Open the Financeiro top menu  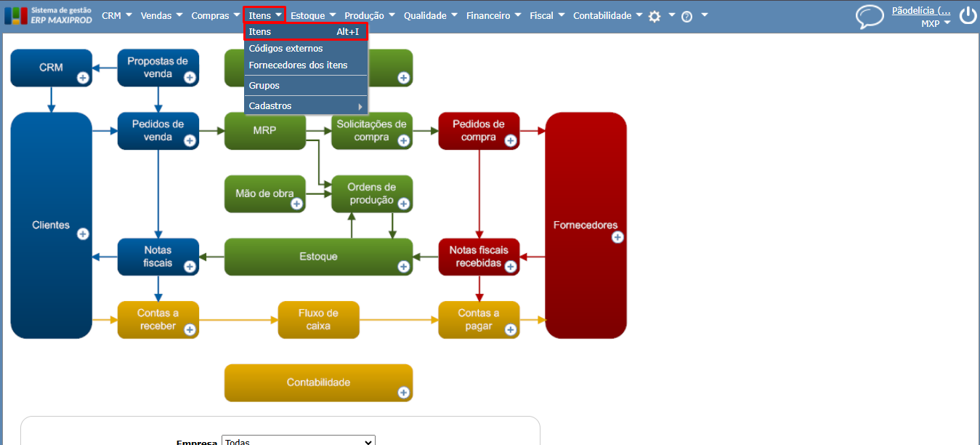click(x=494, y=15)
